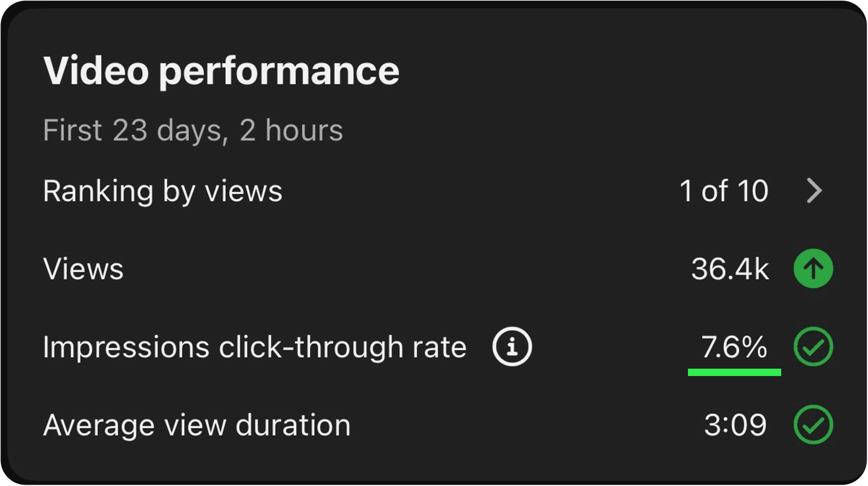Click the 36.4k views count
This screenshot has height=486, width=868.
pyautogui.click(x=730, y=268)
